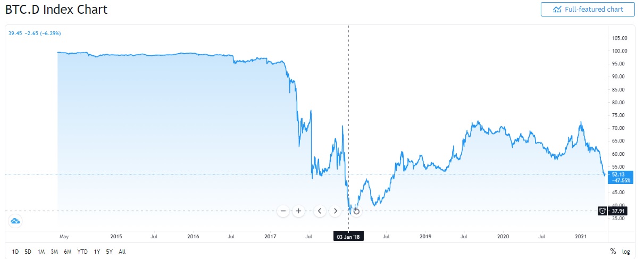644x259 pixels.
Task: Show the 1Y time range
Action: (97, 252)
